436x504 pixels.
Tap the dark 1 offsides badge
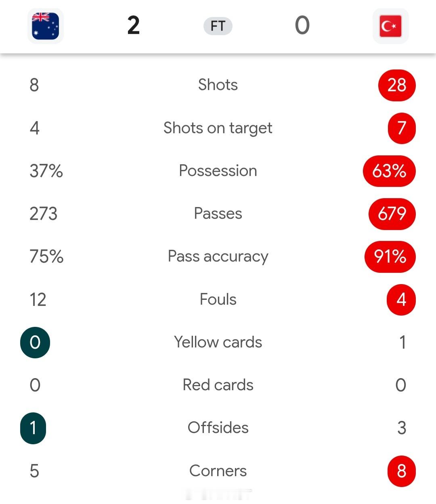coord(33,428)
